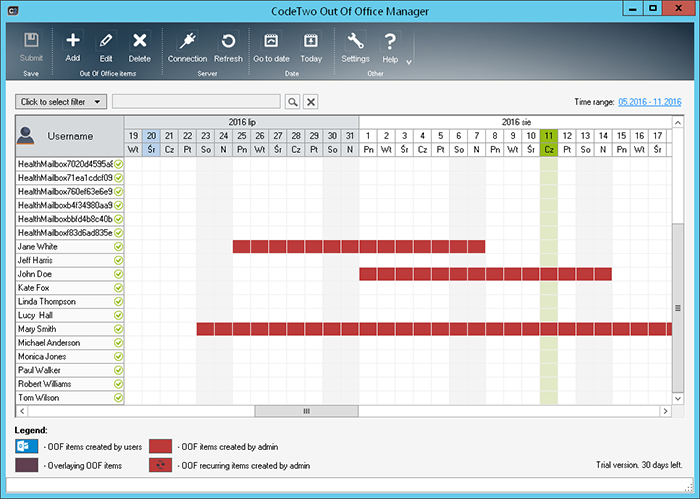This screenshot has height=499, width=700.
Task: Click the vertical scrollbar down arrow
Action: coord(678,399)
